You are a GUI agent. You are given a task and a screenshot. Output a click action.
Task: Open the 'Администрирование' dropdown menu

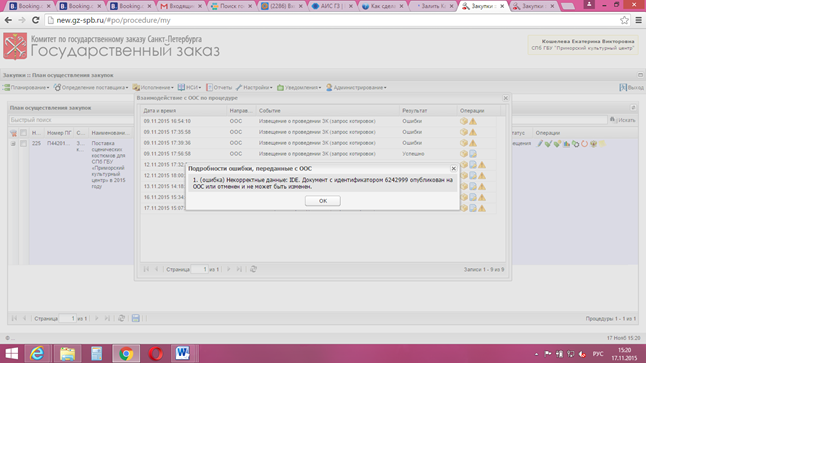click(x=357, y=88)
